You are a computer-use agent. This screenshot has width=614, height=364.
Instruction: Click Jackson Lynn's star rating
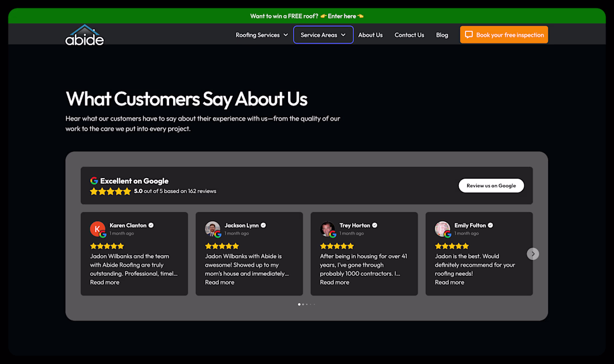coord(222,246)
